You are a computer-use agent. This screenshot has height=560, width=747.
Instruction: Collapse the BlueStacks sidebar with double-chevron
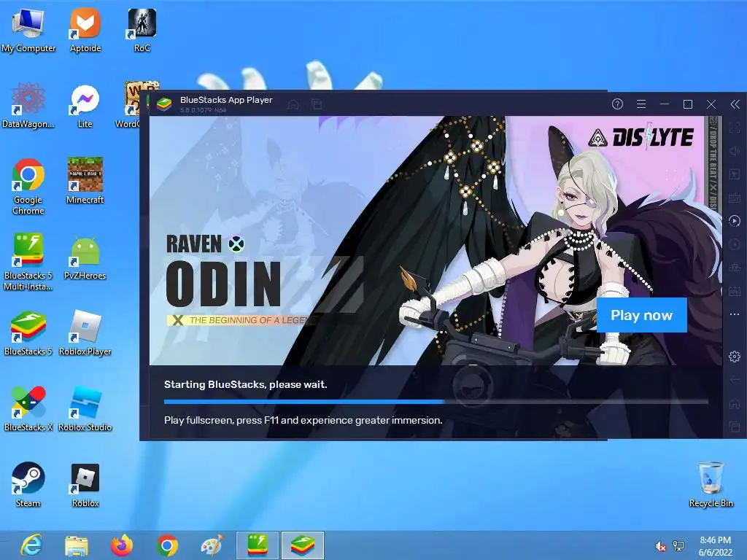[735, 104]
